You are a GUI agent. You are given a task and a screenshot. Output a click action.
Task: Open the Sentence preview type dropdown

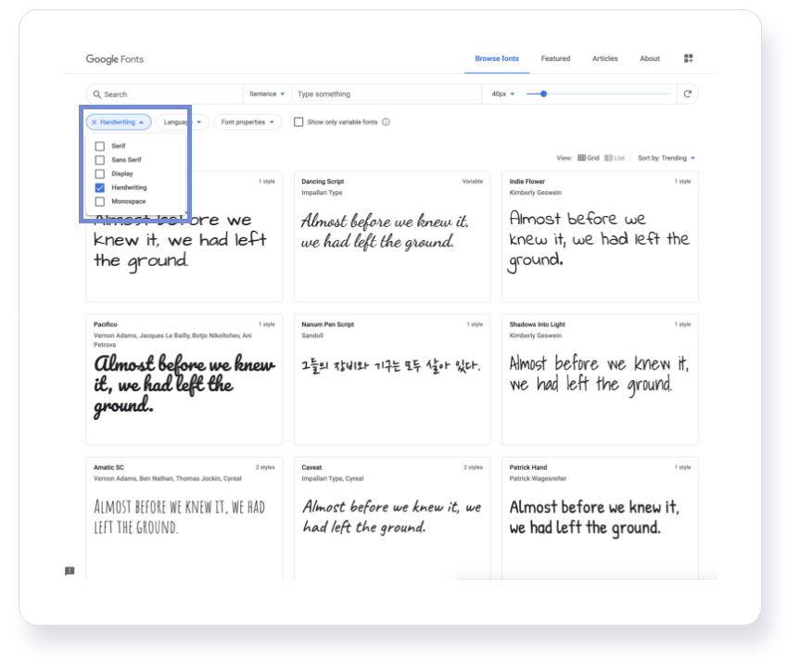pyautogui.click(x=267, y=95)
